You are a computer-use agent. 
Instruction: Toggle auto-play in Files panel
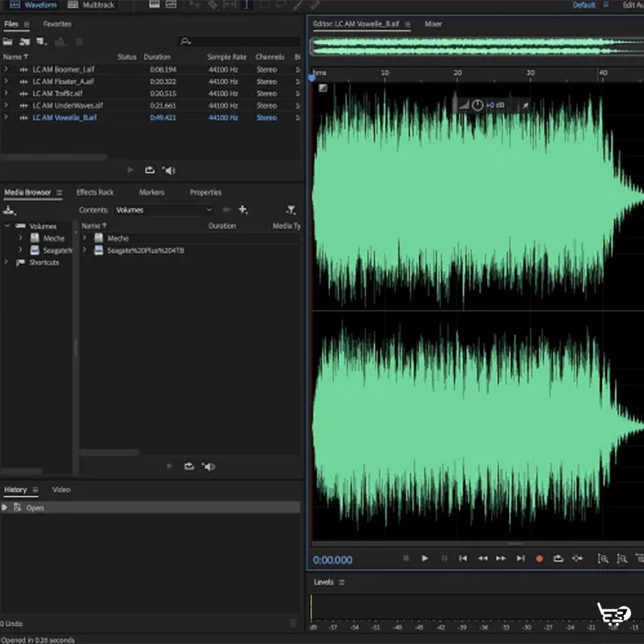(x=169, y=170)
